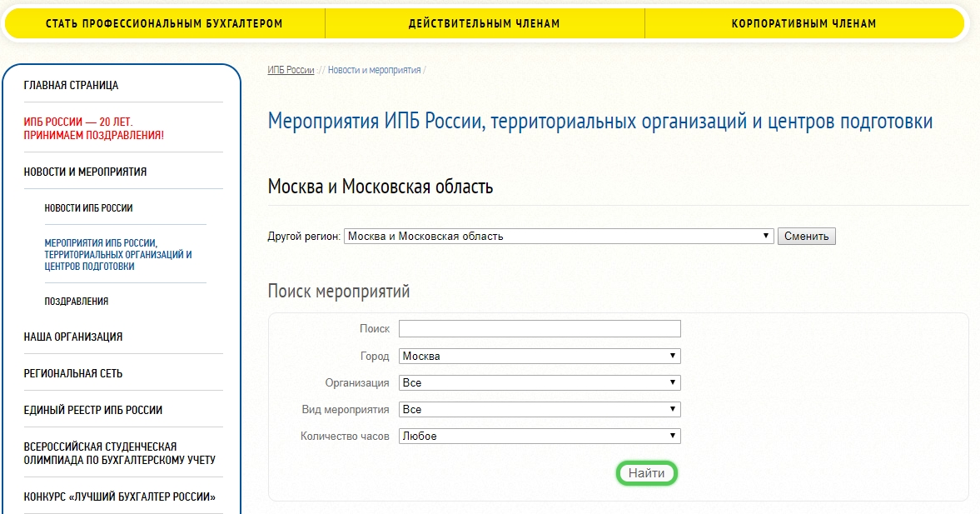980x514 pixels.
Task: Open 'ИПБ России — 20 лет' congratulations link
Action: point(94,128)
